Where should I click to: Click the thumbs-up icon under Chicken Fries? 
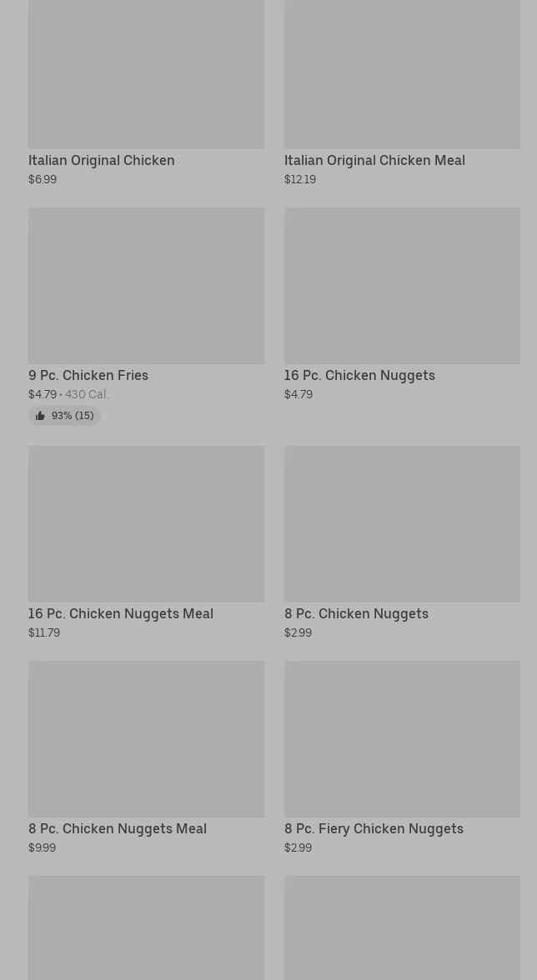(40, 416)
